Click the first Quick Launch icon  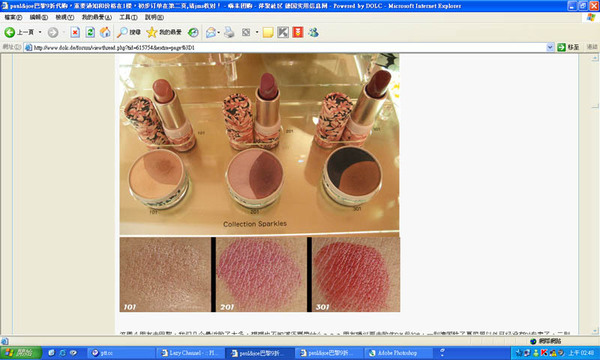coord(51,353)
